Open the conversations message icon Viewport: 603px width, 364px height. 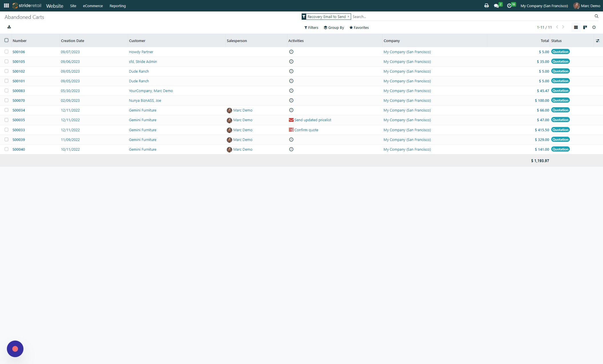click(496, 6)
